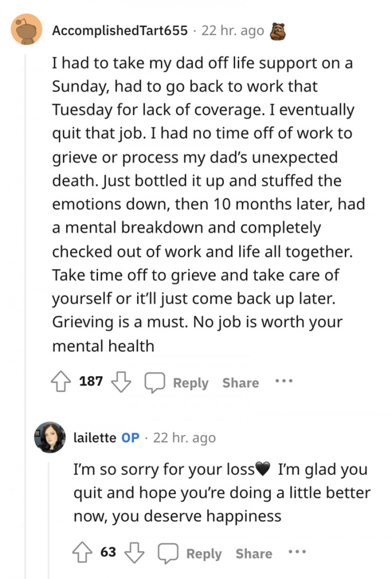
Task: Downvote lailette's reply
Action: (133, 553)
